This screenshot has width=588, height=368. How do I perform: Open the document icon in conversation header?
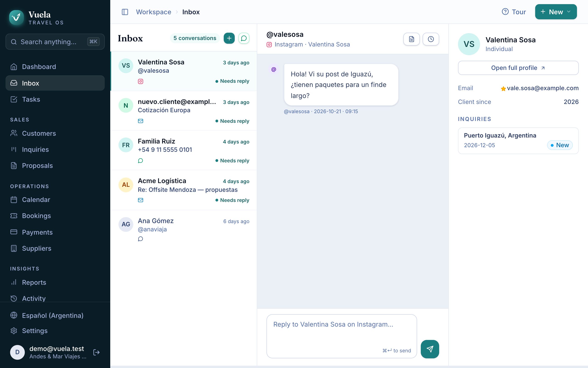point(411,39)
